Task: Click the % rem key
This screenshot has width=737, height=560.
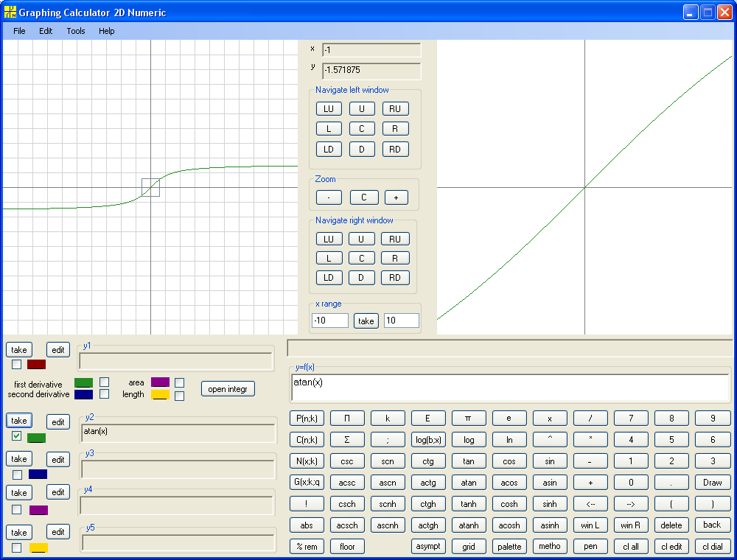Action: coord(307,547)
